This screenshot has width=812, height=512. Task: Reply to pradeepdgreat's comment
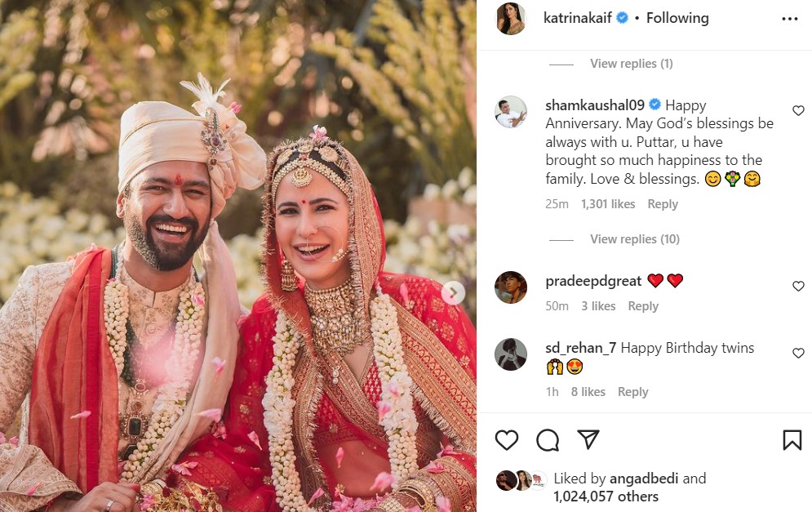click(643, 306)
